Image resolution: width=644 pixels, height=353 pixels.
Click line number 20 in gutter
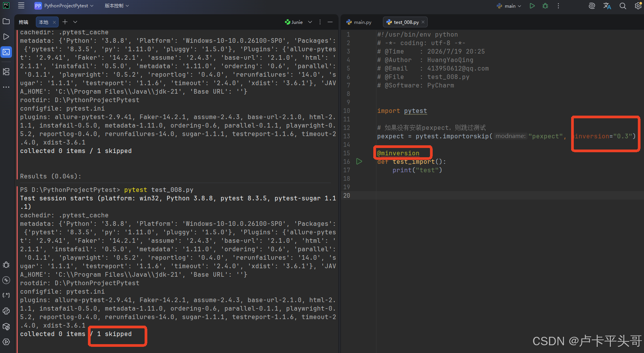point(347,195)
